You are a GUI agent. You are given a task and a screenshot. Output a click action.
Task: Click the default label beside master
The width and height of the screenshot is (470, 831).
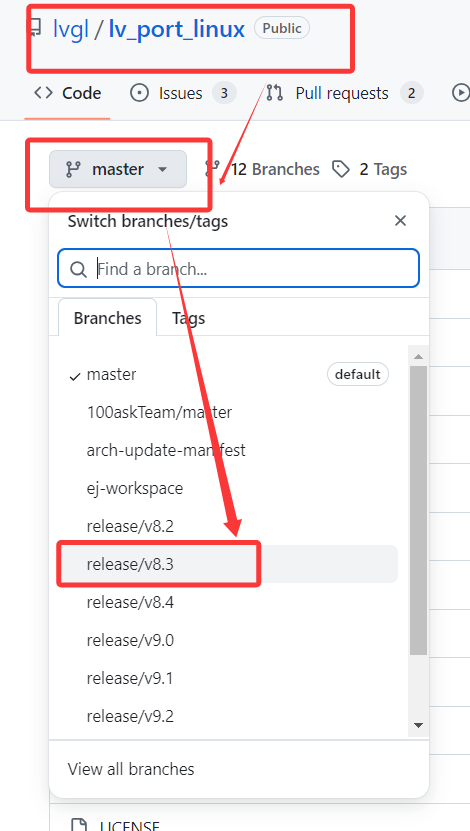point(358,374)
